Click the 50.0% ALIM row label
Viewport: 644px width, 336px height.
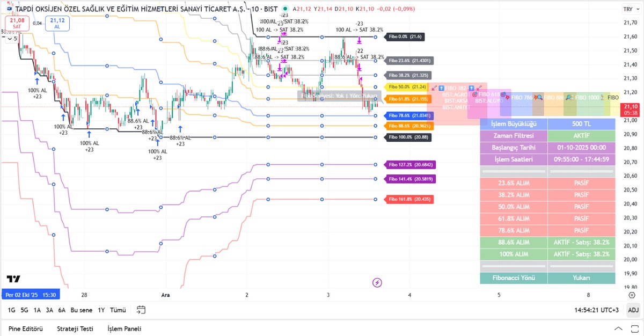tap(514, 207)
